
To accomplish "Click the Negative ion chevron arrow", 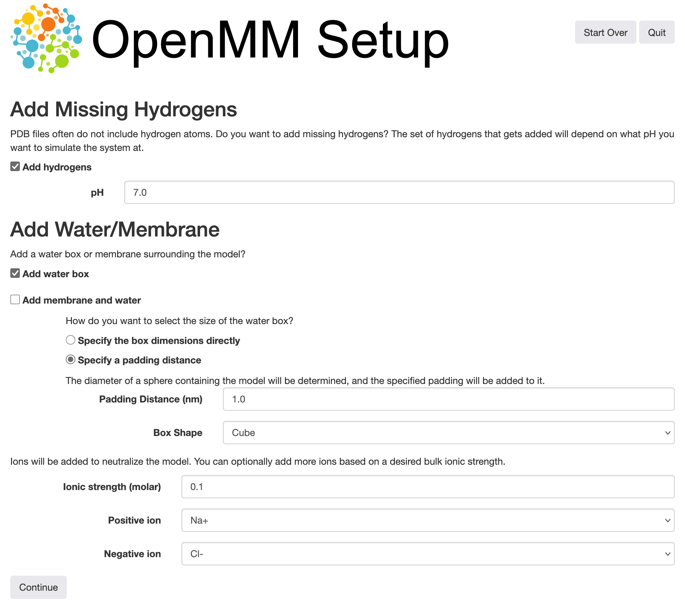I will pos(667,554).
